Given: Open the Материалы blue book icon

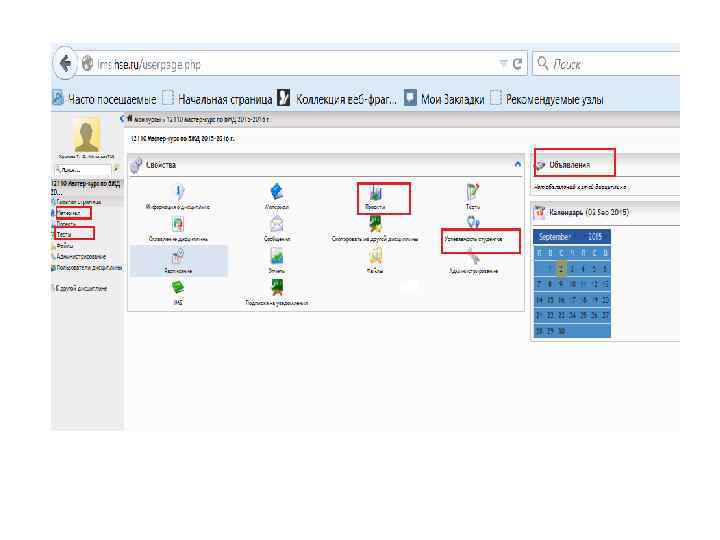Looking at the screenshot, I should coord(277,191).
